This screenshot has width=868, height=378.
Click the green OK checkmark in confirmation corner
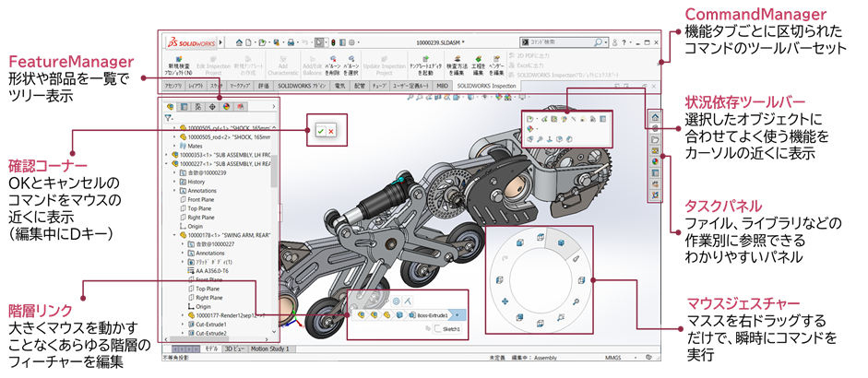click(319, 132)
